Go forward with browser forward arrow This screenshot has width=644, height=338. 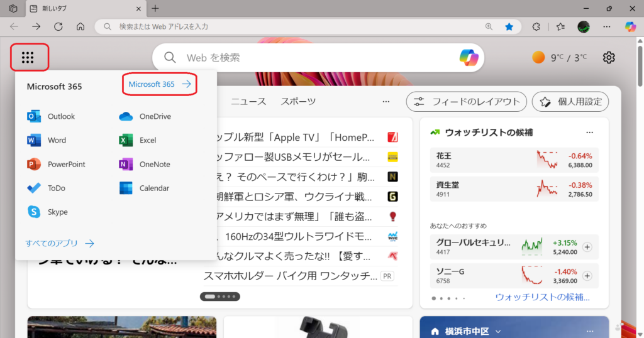(36, 26)
